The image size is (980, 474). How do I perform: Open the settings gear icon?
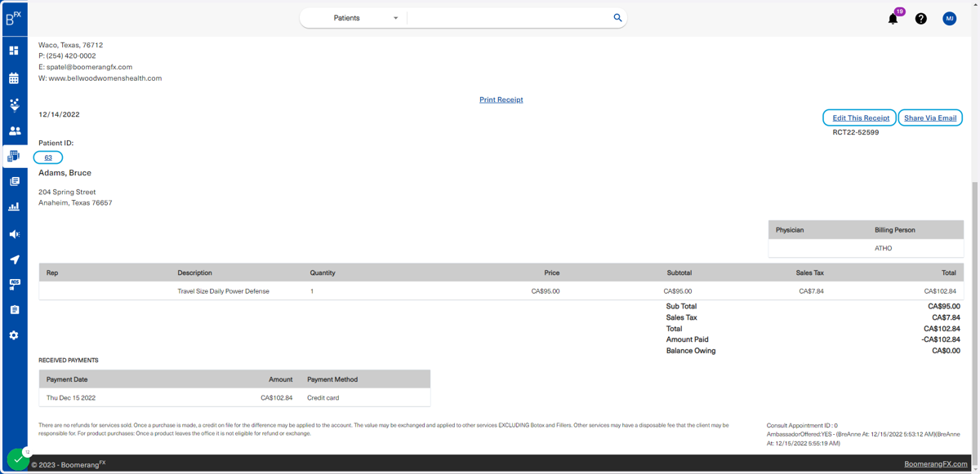click(x=14, y=335)
